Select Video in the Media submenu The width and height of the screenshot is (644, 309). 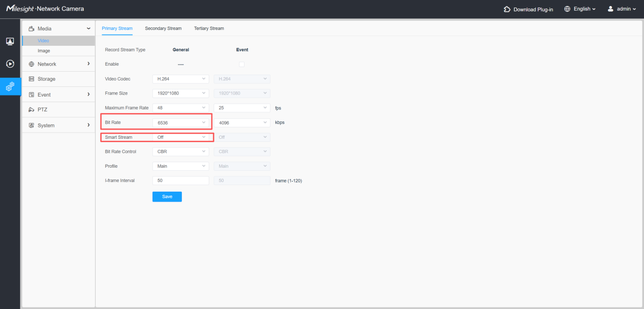[x=58, y=41]
